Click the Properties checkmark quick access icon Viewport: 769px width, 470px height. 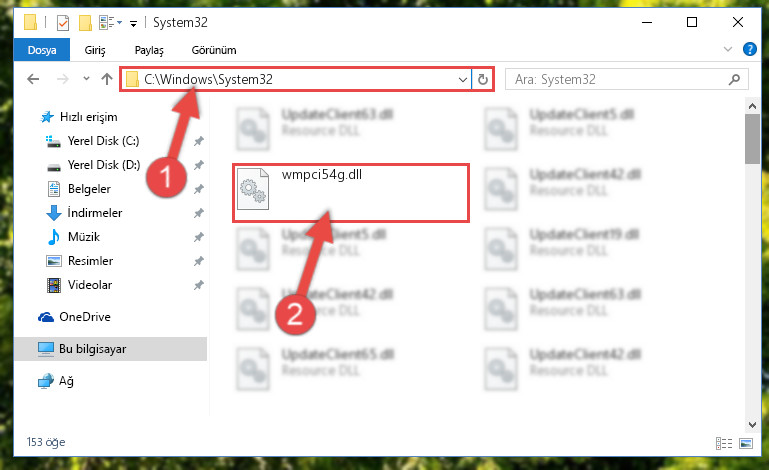point(63,23)
